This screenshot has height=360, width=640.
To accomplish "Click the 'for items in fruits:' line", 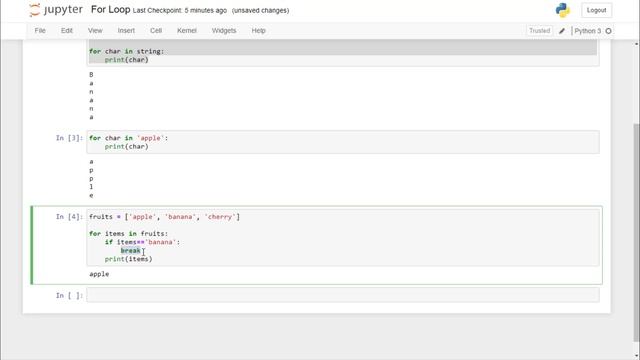I will click(129, 233).
